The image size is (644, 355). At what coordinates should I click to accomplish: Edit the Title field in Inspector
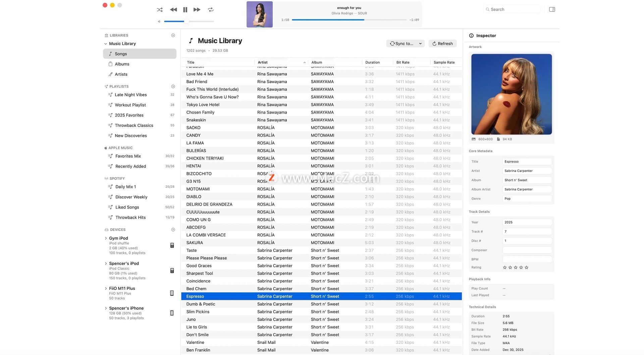(x=527, y=162)
